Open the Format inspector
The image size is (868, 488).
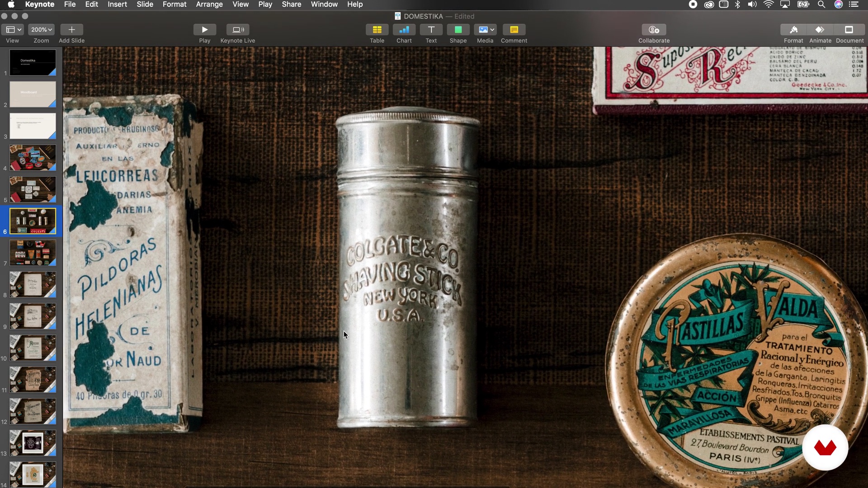tap(793, 30)
